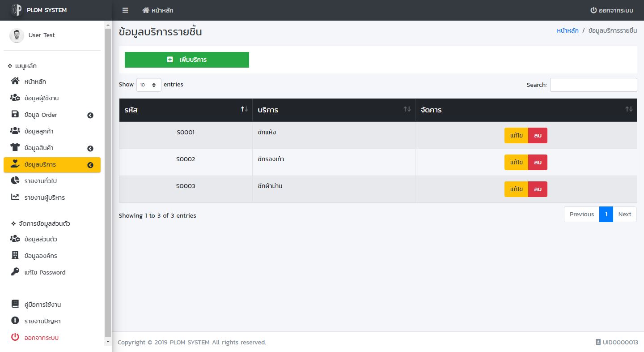This screenshot has height=352, width=644.
Task: Click the hamburger menu icon in top bar
Action: click(x=125, y=10)
